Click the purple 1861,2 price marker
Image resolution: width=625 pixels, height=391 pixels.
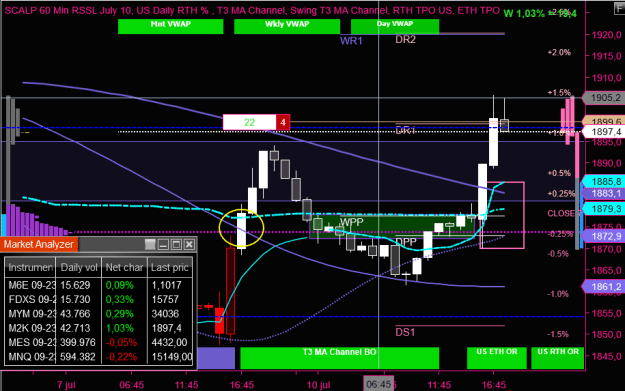point(604,286)
